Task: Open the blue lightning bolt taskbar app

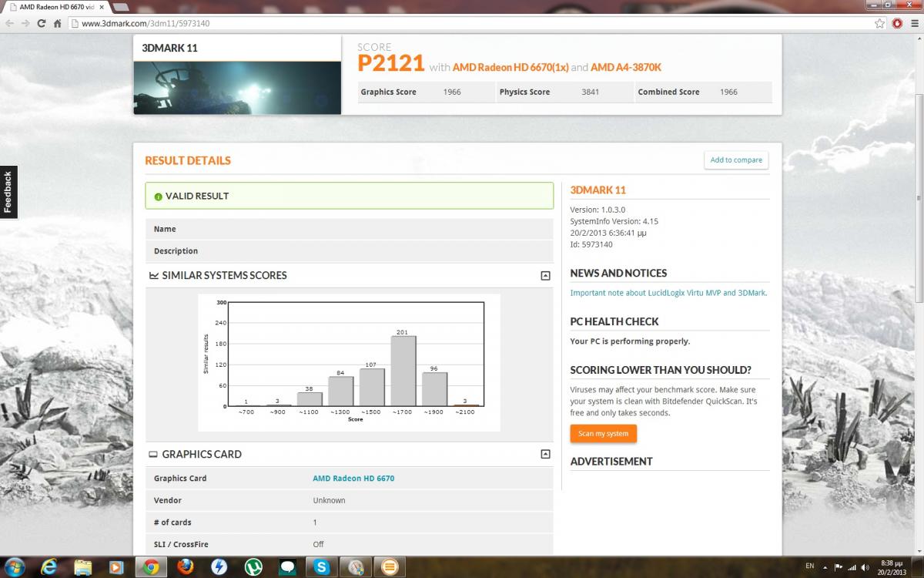Action: [x=219, y=566]
